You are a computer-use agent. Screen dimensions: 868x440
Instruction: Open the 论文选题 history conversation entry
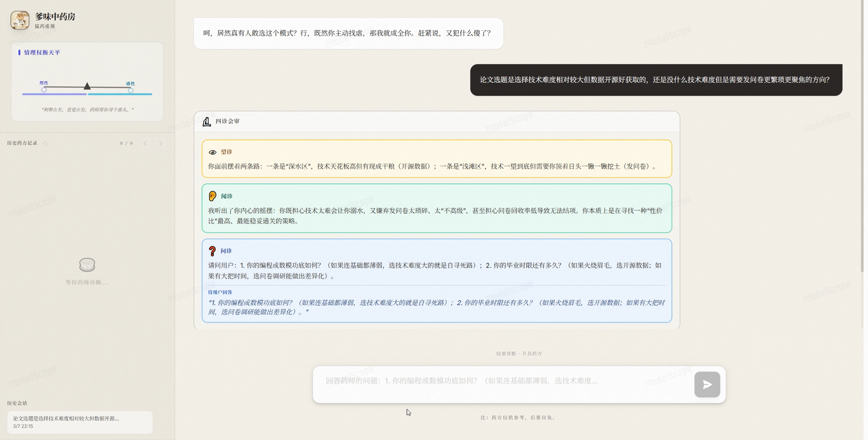[80, 422]
